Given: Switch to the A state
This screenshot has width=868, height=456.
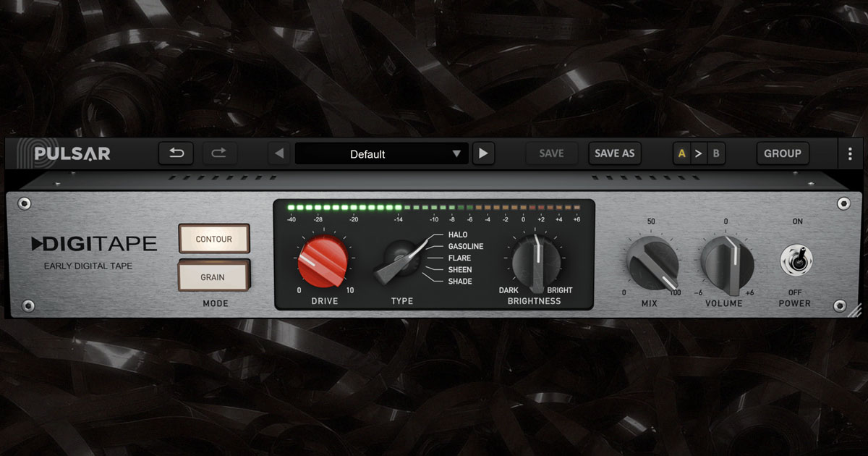Looking at the screenshot, I should click(x=681, y=153).
